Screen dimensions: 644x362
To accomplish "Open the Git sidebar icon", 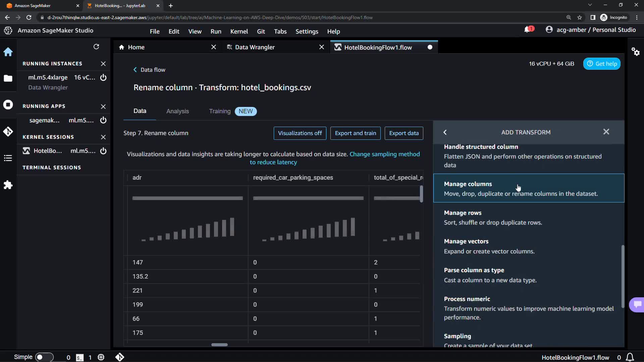I will click(x=8, y=131).
